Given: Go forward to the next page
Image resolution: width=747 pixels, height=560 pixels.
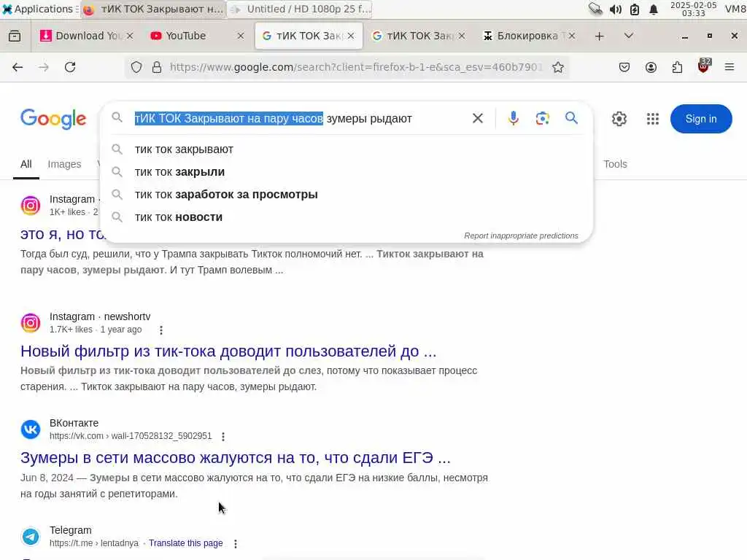Looking at the screenshot, I should [44, 67].
